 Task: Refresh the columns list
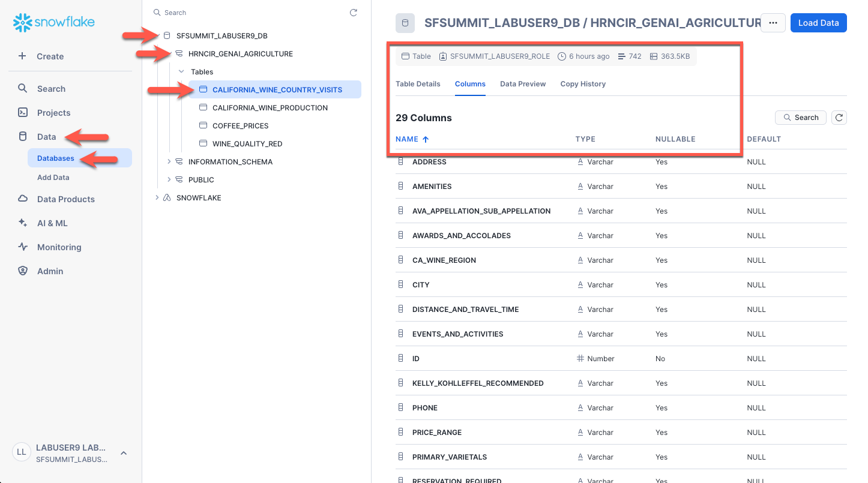pos(839,117)
